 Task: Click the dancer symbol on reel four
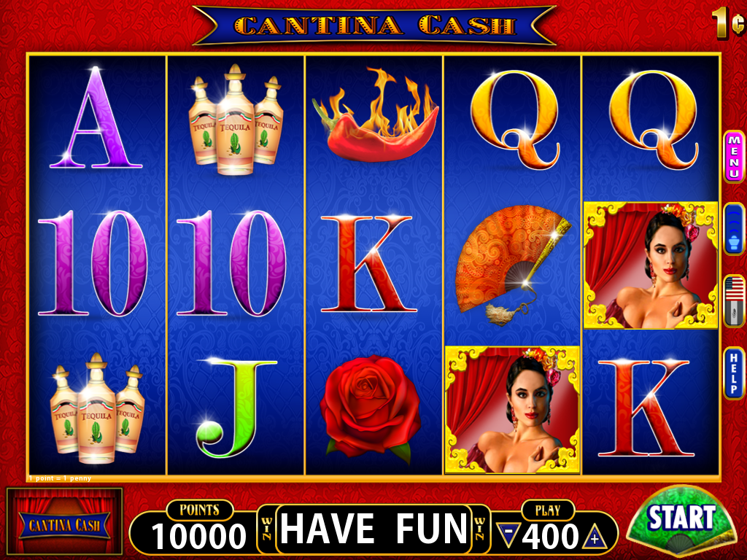pyautogui.click(x=512, y=410)
